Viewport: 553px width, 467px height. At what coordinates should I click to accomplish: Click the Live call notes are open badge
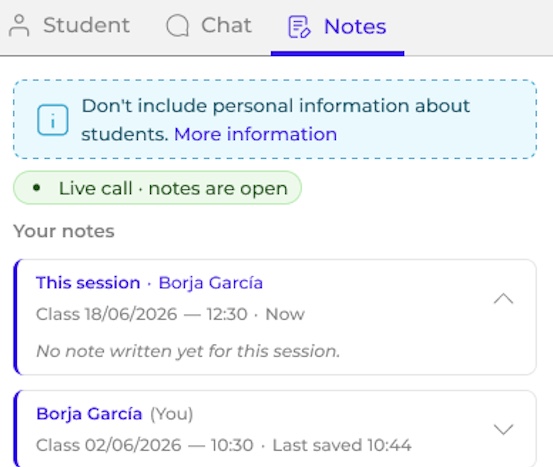tap(157, 188)
